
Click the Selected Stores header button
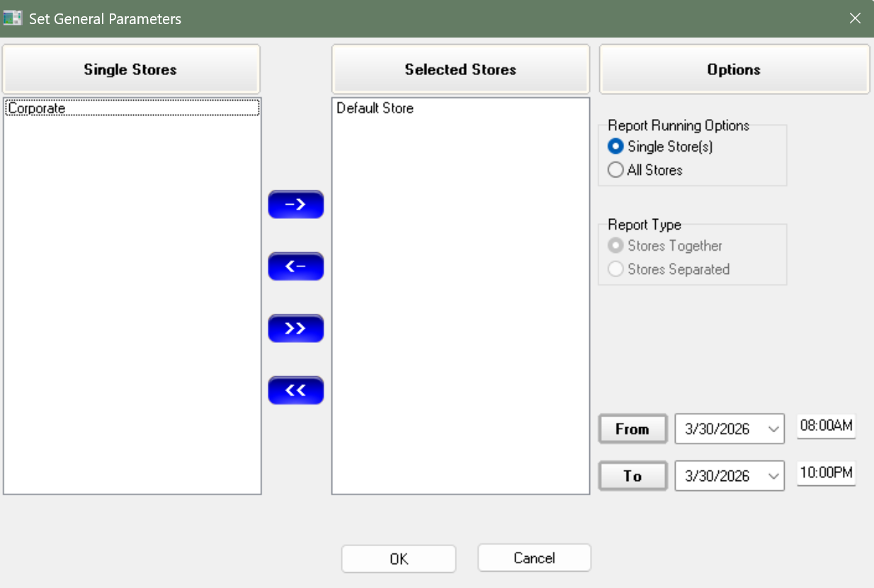pos(460,69)
